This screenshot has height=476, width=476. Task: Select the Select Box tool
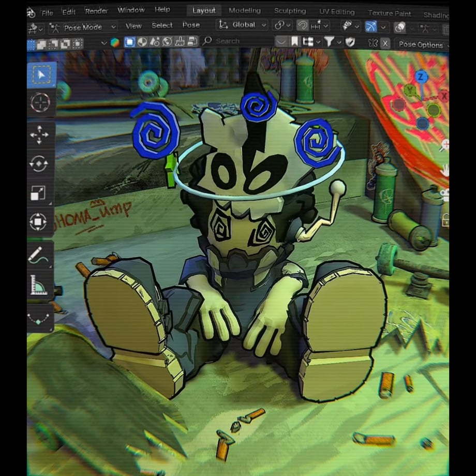tap(41, 75)
